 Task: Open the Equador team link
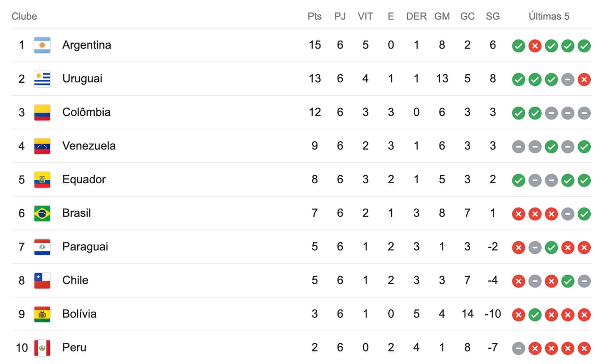[x=84, y=179]
